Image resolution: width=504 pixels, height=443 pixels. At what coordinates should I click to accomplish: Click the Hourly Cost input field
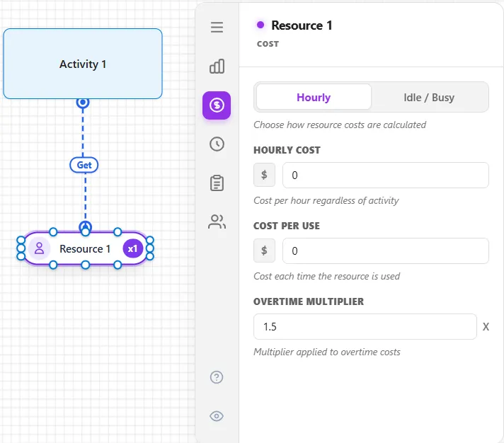pyautogui.click(x=386, y=175)
